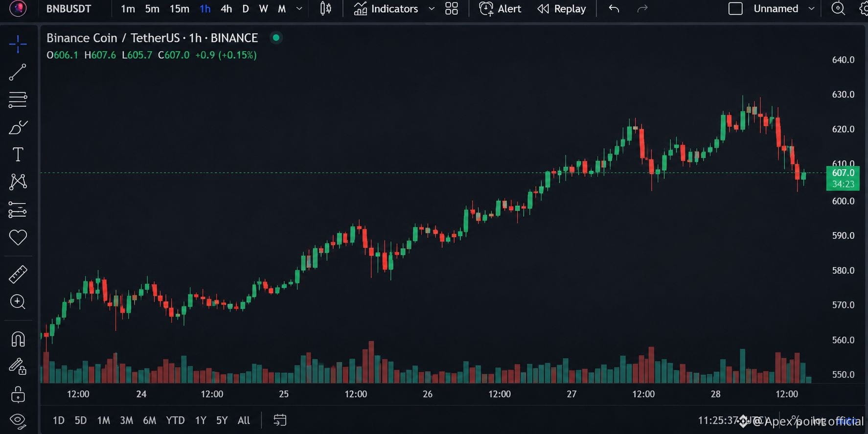Switch to monthly M timeframe
The image size is (868, 434).
282,9
